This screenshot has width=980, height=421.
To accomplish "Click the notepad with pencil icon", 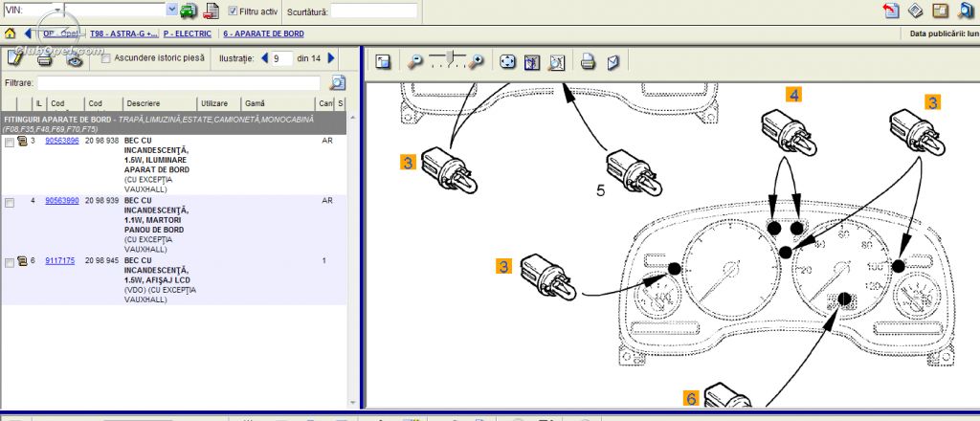I will click(x=15, y=58).
